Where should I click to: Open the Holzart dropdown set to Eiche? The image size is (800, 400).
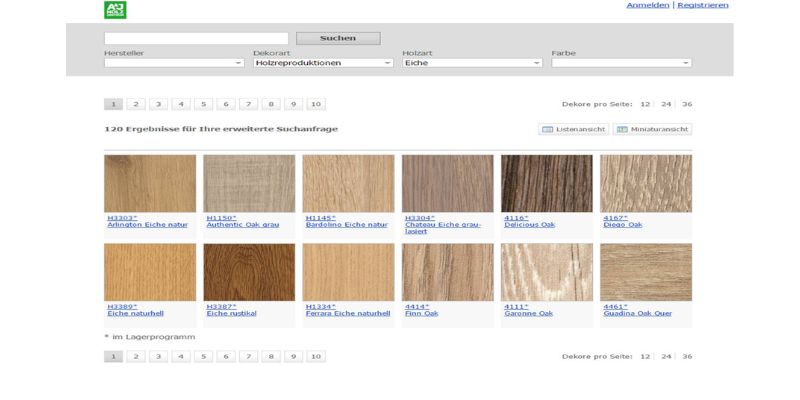[x=472, y=63]
